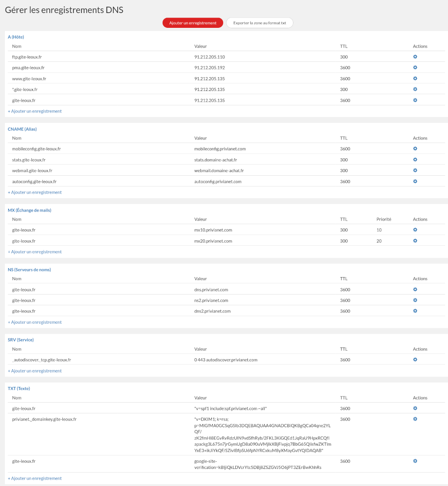Click the gear for stats.gite-leoux.fr CNAME
This screenshot has width=448, height=486.
tap(415, 160)
